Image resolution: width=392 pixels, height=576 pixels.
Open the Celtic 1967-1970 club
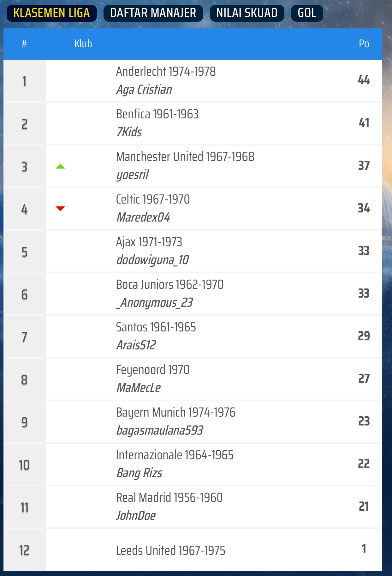pyautogui.click(x=153, y=199)
